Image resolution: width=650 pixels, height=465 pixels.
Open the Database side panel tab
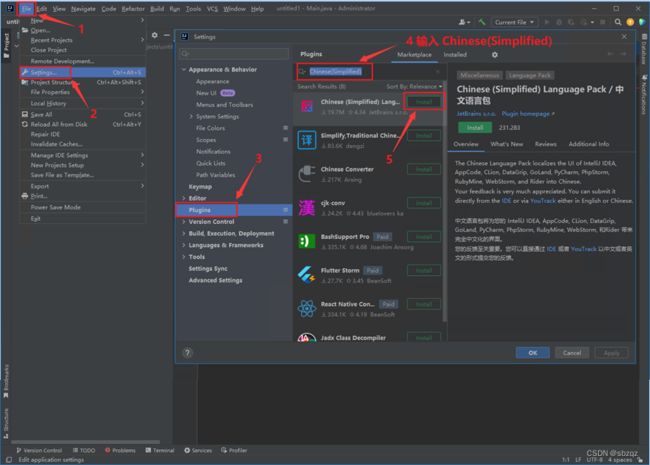point(644,49)
